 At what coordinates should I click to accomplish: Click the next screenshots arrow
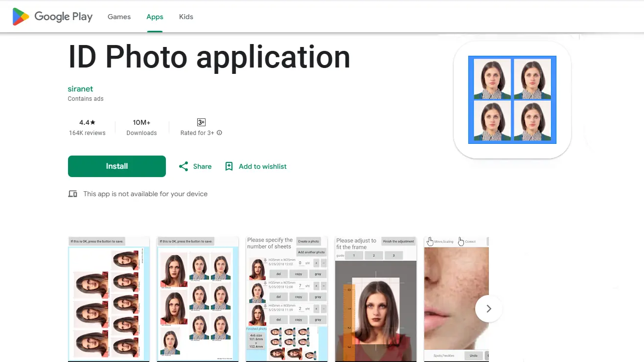click(x=488, y=309)
